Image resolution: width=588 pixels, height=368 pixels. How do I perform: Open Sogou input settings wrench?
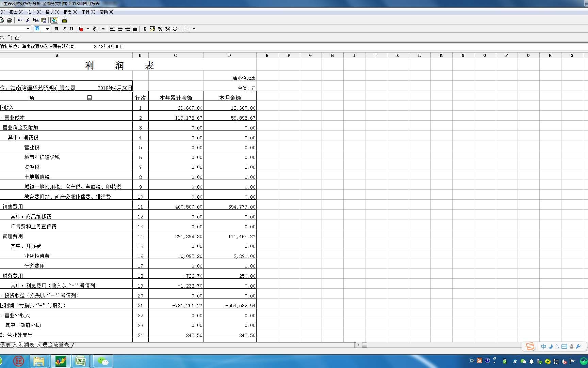tap(578, 347)
